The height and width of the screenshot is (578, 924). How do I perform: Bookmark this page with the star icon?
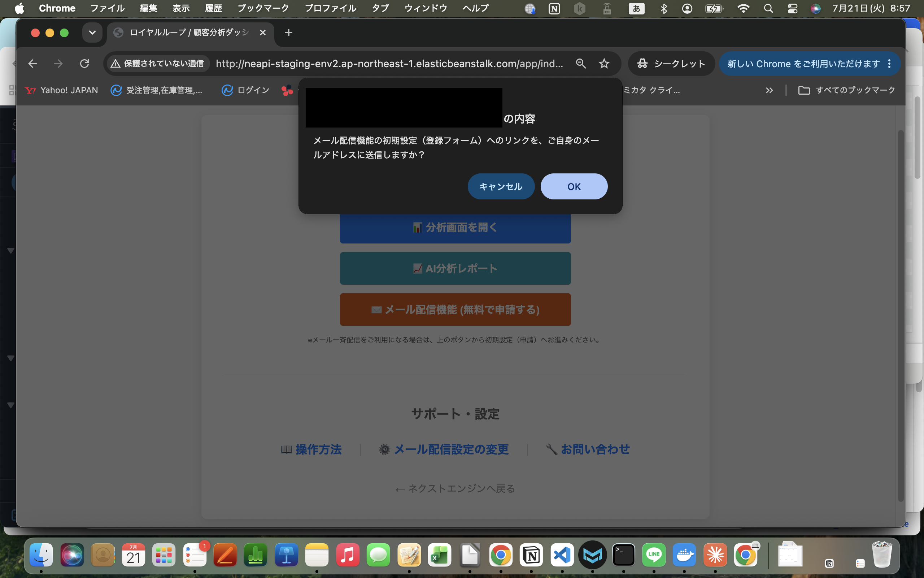tap(604, 64)
